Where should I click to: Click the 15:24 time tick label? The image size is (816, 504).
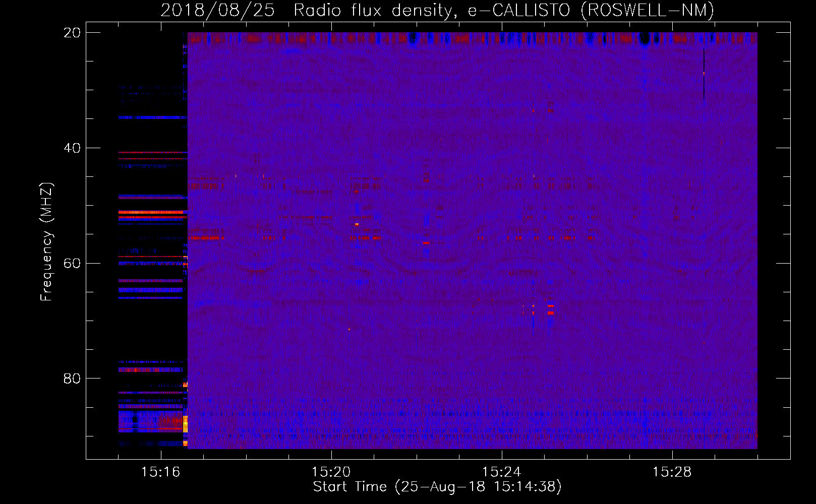[501, 472]
